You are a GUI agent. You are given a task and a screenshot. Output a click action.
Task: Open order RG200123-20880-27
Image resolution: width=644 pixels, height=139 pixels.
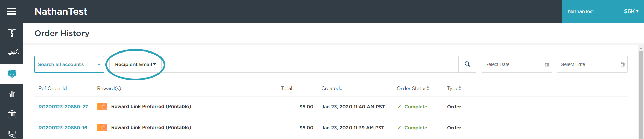[63, 107]
